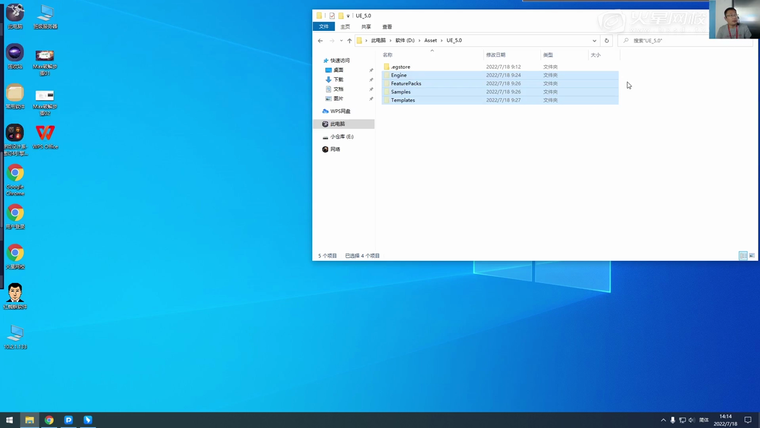Click Asset in the address breadcrumb

(x=430, y=41)
